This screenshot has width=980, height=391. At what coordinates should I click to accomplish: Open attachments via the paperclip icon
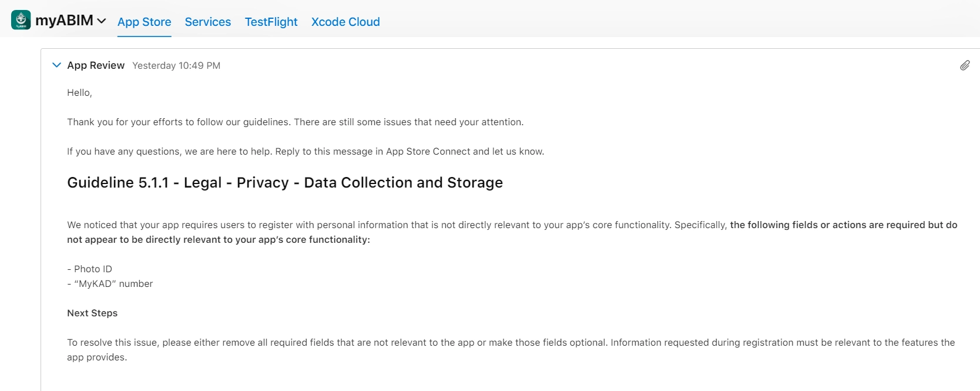[965, 65]
